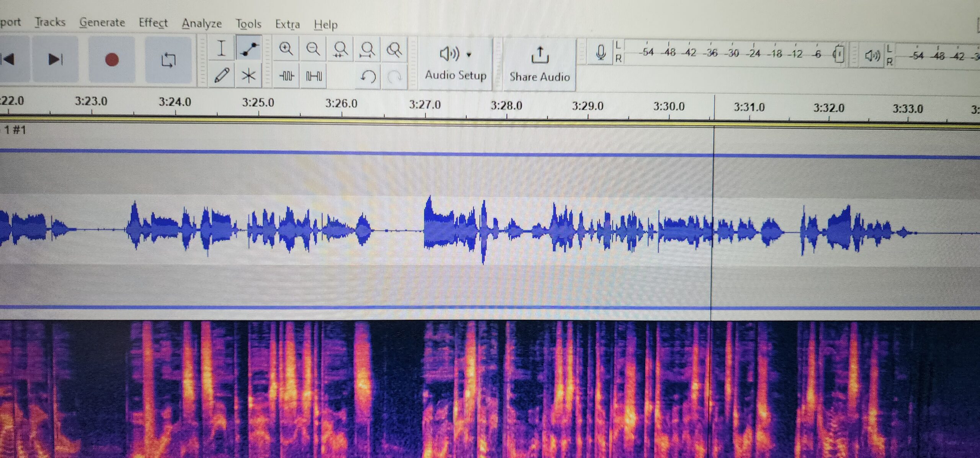Screen dimensions: 980x458
Task: Open the Effect menu
Action: 153,23
